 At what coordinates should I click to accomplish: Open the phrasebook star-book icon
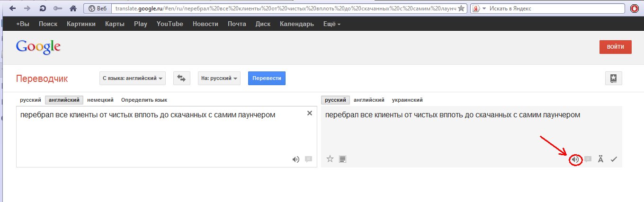click(614, 79)
